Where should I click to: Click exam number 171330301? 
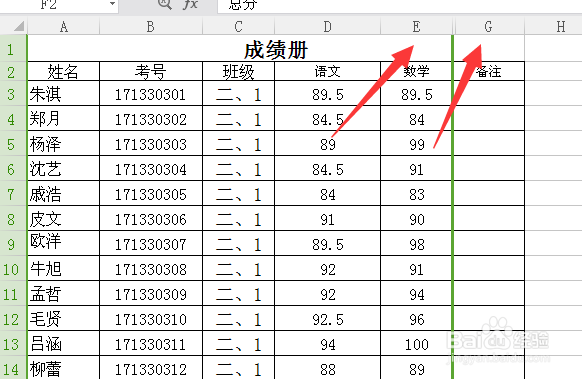tap(151, 94)
